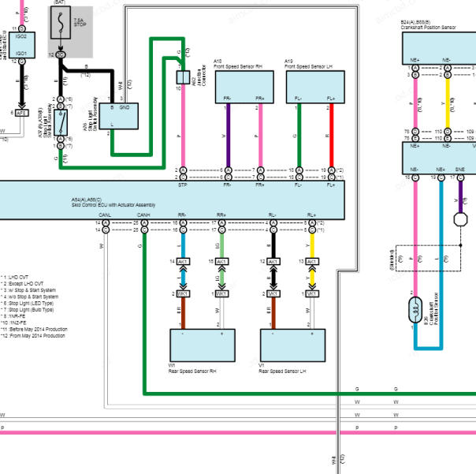Select legend note '*3 :w/ Stop & Start System'
476x474 pixels.
click(x=28, y=290)
